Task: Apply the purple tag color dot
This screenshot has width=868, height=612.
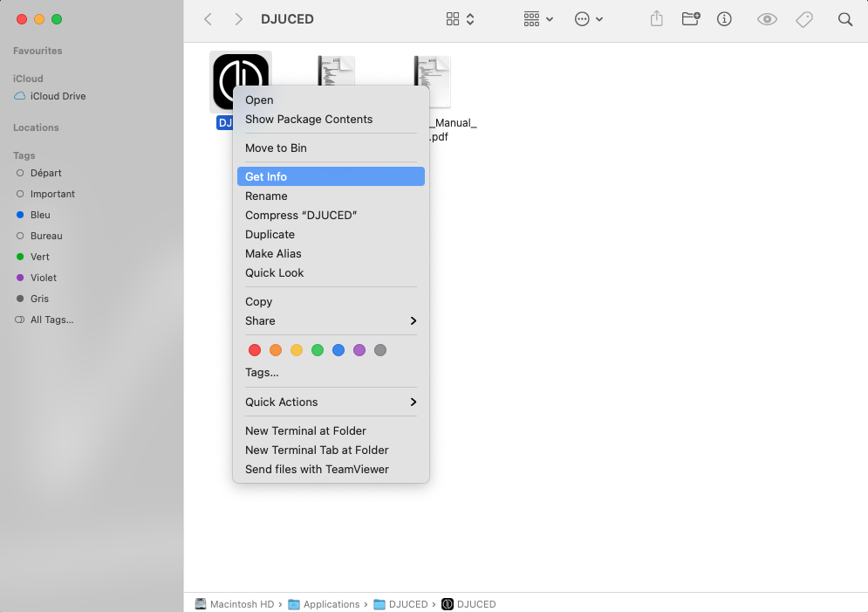Action: pyautogui.click(x=359, y=350)
